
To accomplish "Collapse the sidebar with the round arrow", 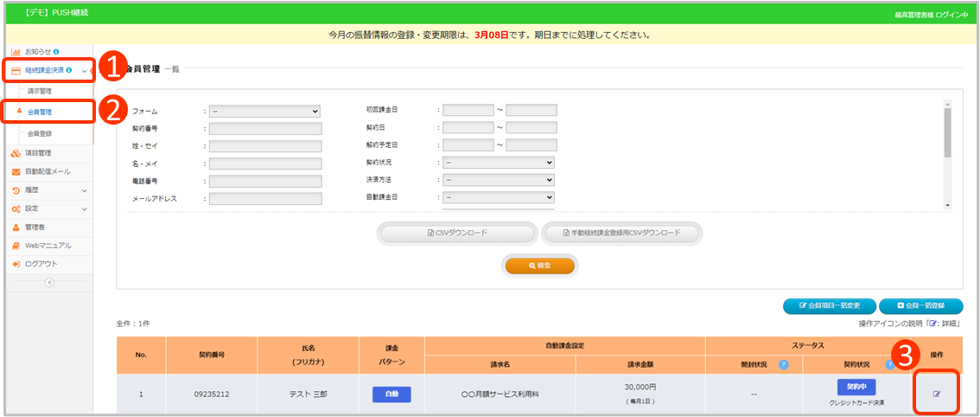I will coord(49,282).
